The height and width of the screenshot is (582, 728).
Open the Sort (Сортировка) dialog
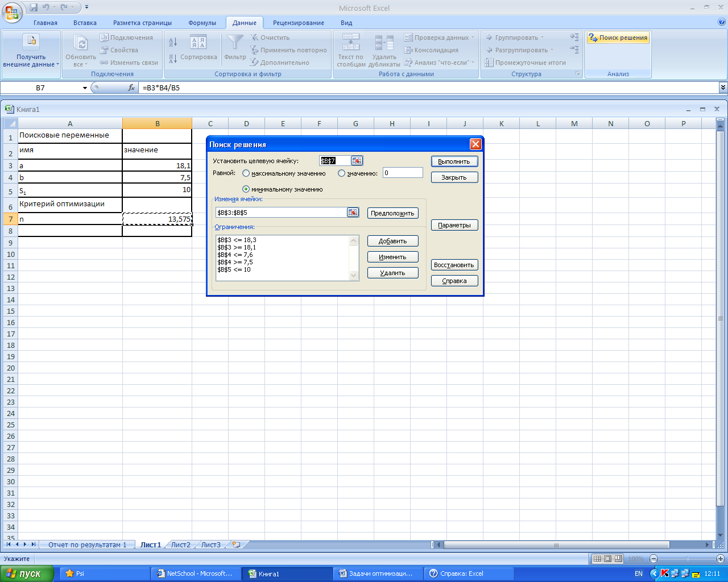198,49
